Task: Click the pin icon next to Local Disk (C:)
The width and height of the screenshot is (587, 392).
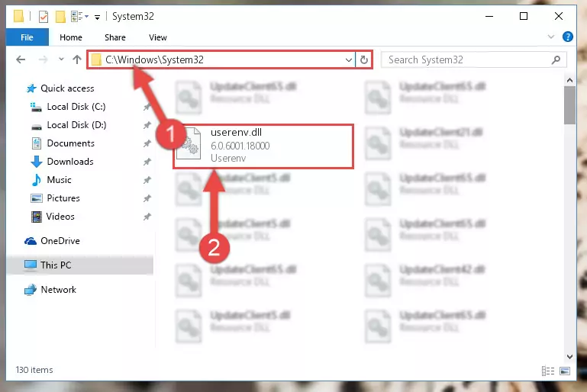Action: point(147,107)
